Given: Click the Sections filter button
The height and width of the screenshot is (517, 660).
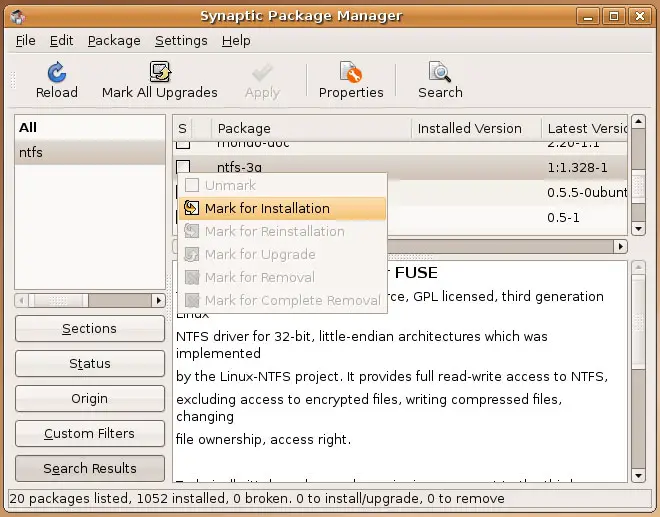Looking at the screenshot, I should [x=90, y=328].
